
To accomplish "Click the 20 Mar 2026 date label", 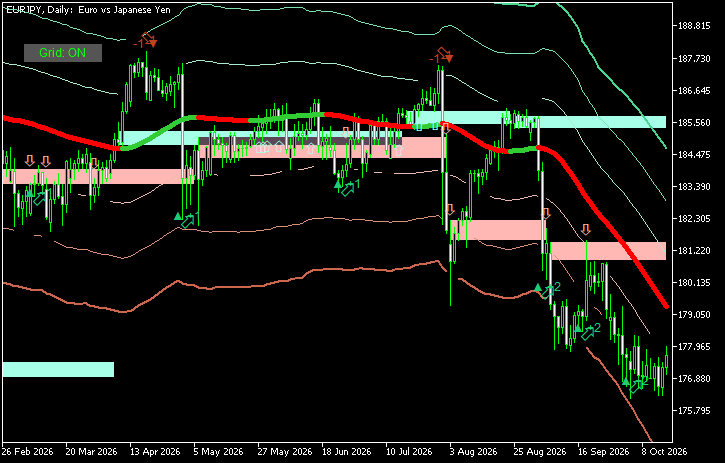I will (x=92, y=452).
